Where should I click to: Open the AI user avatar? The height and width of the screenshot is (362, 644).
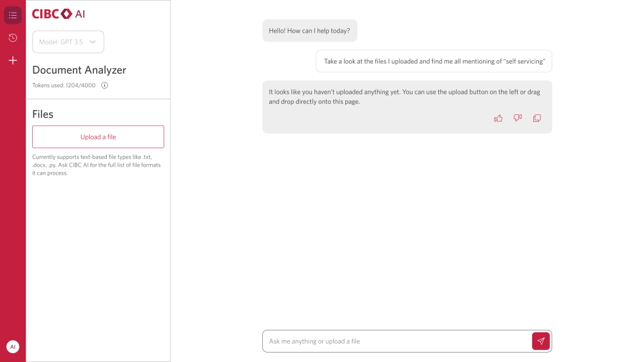[x=13, y=347]
